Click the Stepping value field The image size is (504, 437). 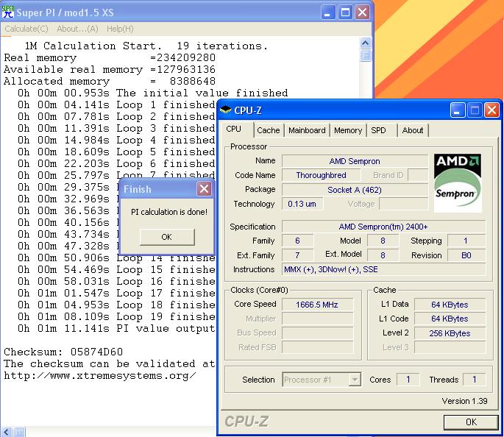[466, 241]
